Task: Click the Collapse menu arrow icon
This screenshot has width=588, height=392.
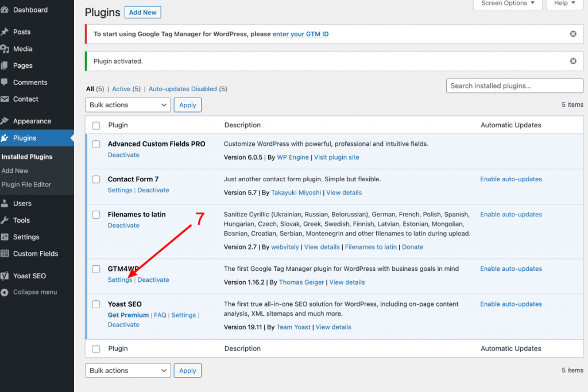Action: click(5, 292)
